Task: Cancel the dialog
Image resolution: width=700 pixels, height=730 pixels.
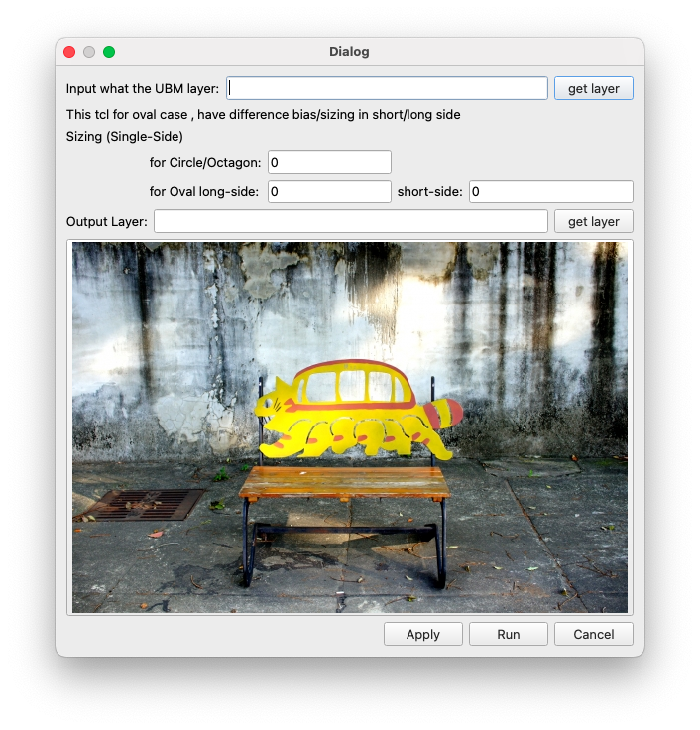Action: 593,634
